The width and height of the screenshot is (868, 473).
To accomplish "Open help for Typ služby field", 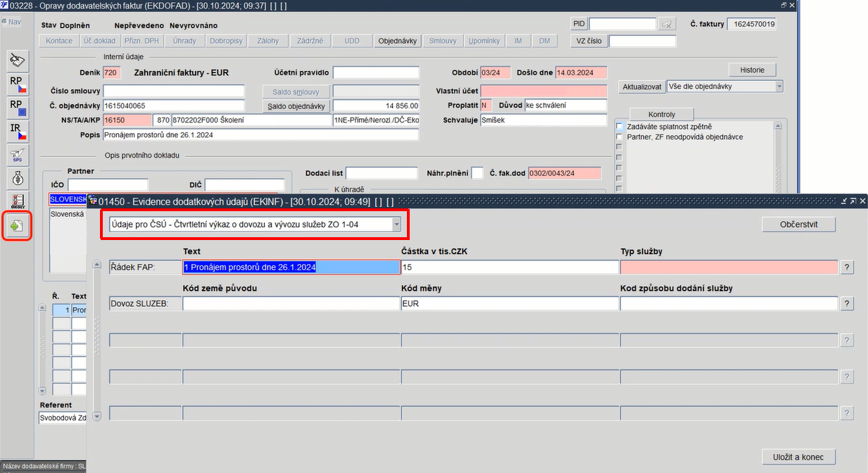I will pos(848,267).
